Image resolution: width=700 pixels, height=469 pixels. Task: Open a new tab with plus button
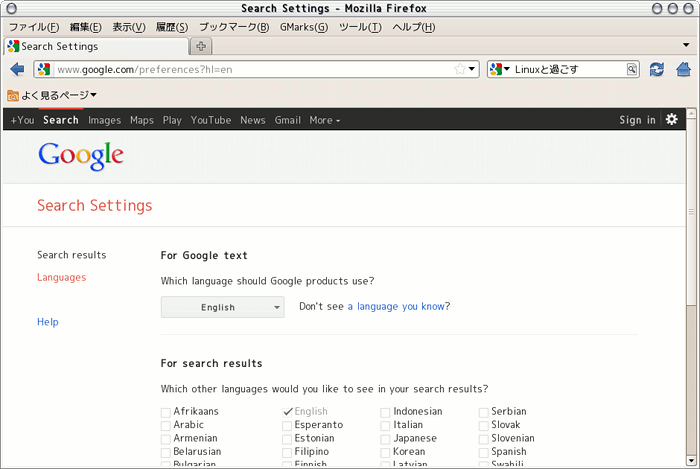201,46
